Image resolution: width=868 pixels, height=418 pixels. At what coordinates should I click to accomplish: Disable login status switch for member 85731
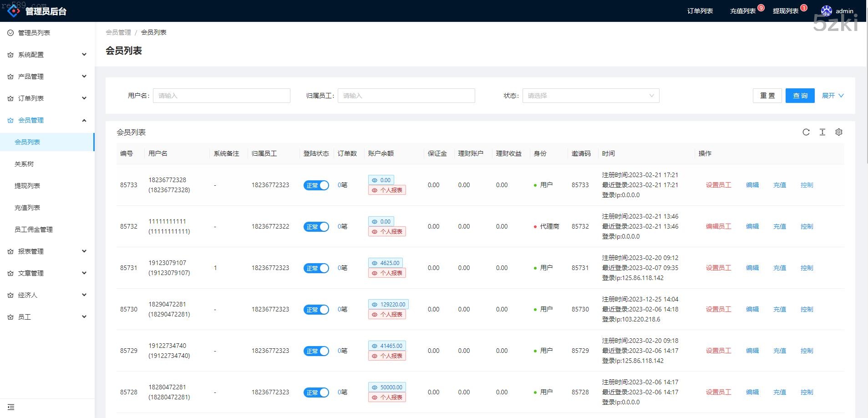click(316, 268)
